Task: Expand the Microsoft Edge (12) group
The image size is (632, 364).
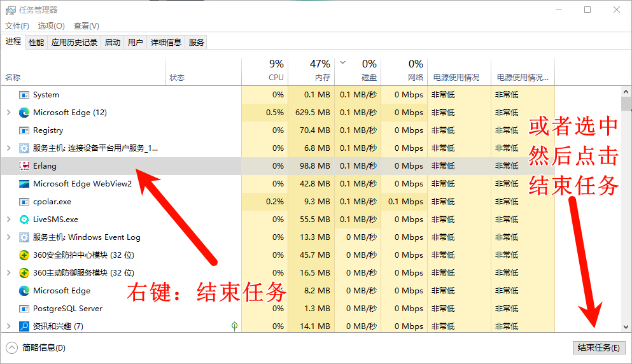Action: (x=8, y=113)
